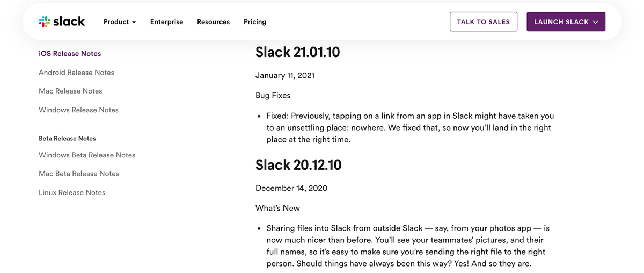Viewport: 644px width, 273px height.
Task: Click the Slack 20.12.10 heading
Action: pos(298,165)
